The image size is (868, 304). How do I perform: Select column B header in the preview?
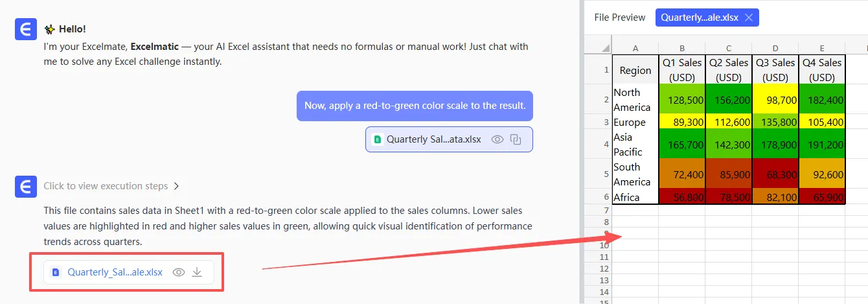click(x=682, y=48)
